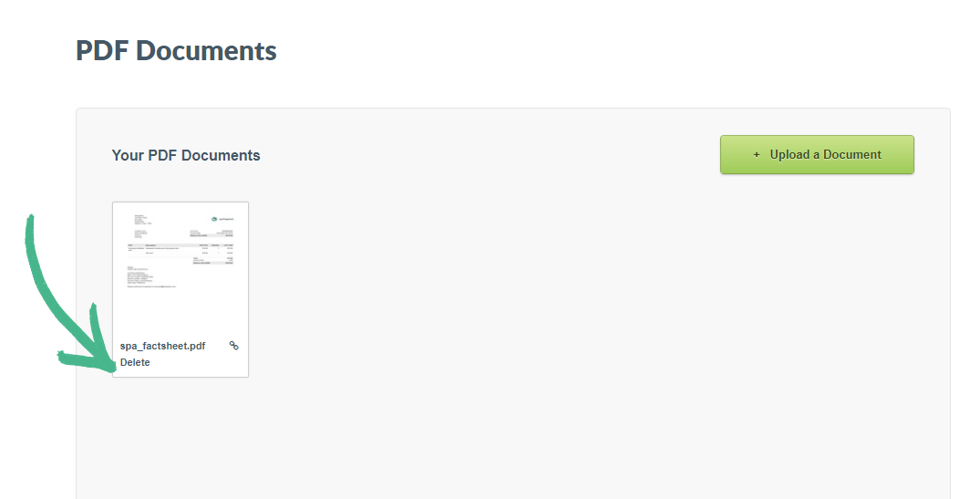Click the chain link icon beside spa_factsheet.pdf

point(234,346)
